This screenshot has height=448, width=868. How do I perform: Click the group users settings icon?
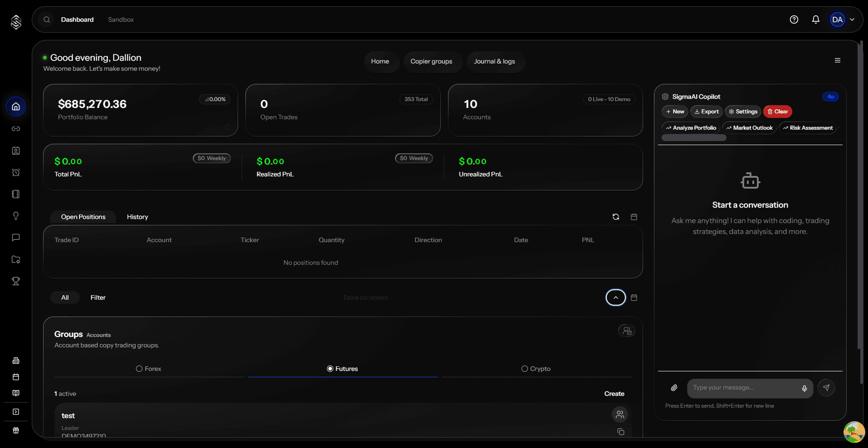click(627, 331)
